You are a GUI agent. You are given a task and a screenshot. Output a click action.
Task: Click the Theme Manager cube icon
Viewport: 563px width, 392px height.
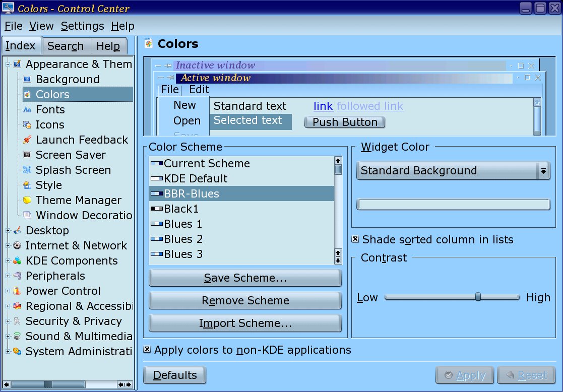tap(27, 200)
